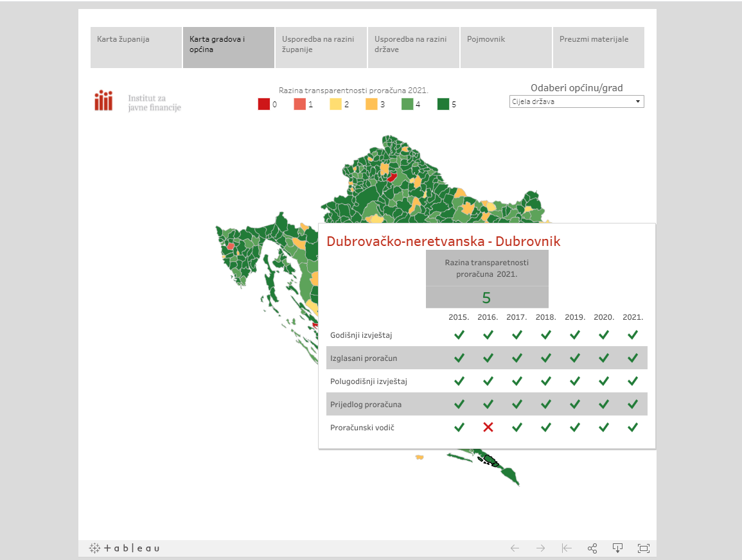The height and width of the screenshot is (560, 742).
Task: Click the orange level 3 legend swatch
Action: [371, 104]
